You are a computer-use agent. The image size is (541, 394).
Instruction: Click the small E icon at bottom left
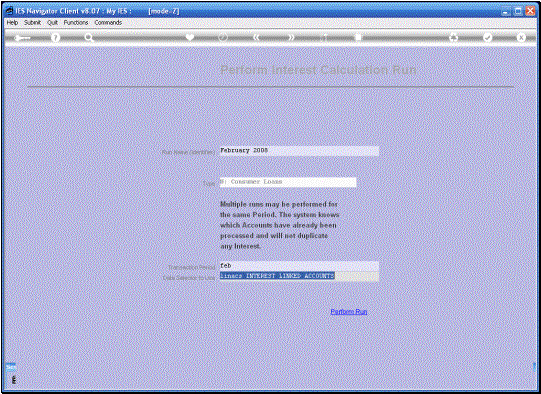(14, 380)
